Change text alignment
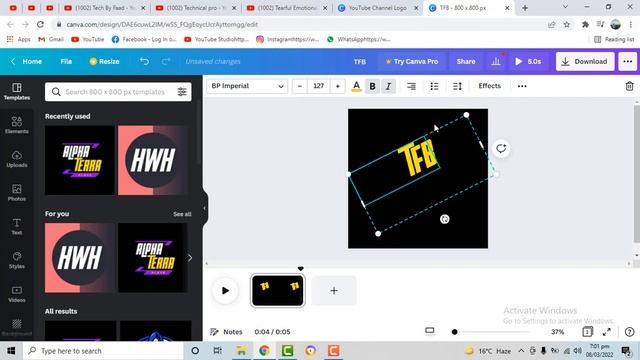Screen dimensions: 640x360 click(x=411, y=86)
